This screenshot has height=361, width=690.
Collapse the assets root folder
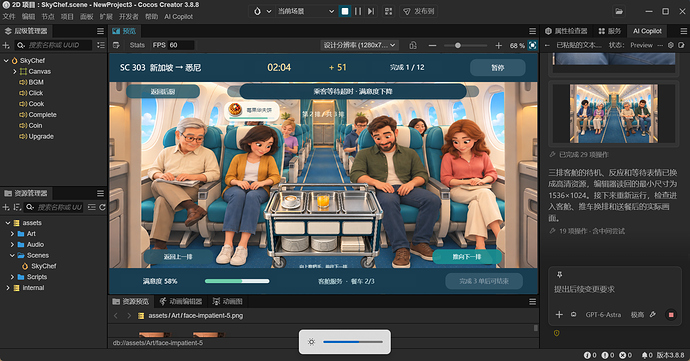(x=7, y=223)
